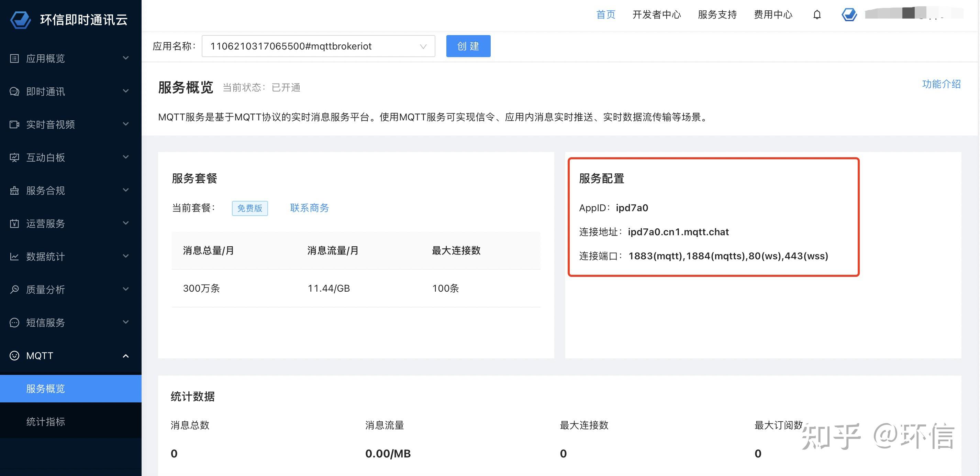Image resolution: width=980 pixels, height=476 pixels.
Task: Expand the 短信服务 menu chevron
Action: (125, 322)
